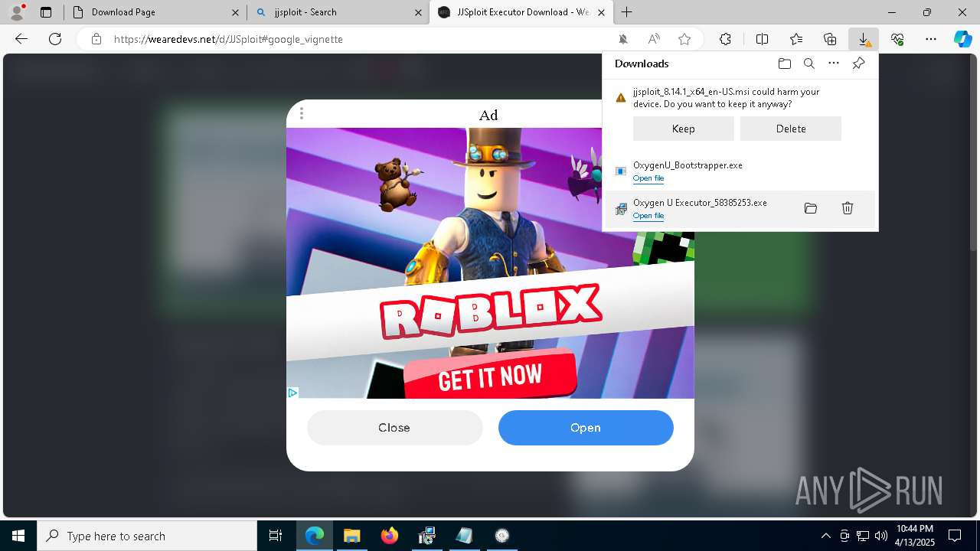Open Copilot sidebar icon
Viewport: 980px width, 551px height.
click(x=962, y=39)
